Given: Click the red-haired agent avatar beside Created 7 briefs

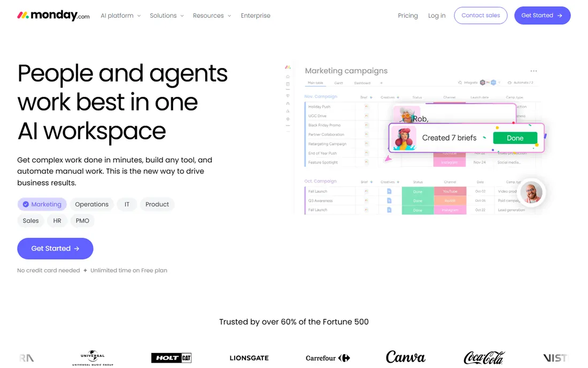Looking at the screenshot, I should pyautogui.click(x=404, y=139).
